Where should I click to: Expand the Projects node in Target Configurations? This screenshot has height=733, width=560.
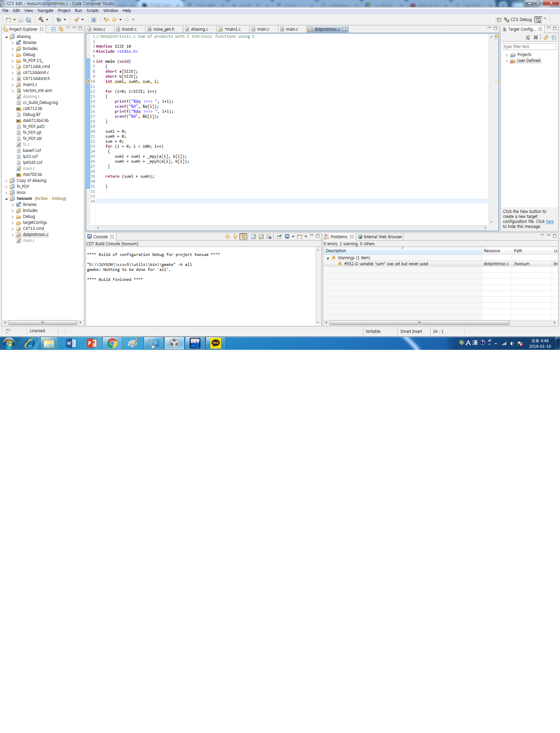click(x=508, y=54)
